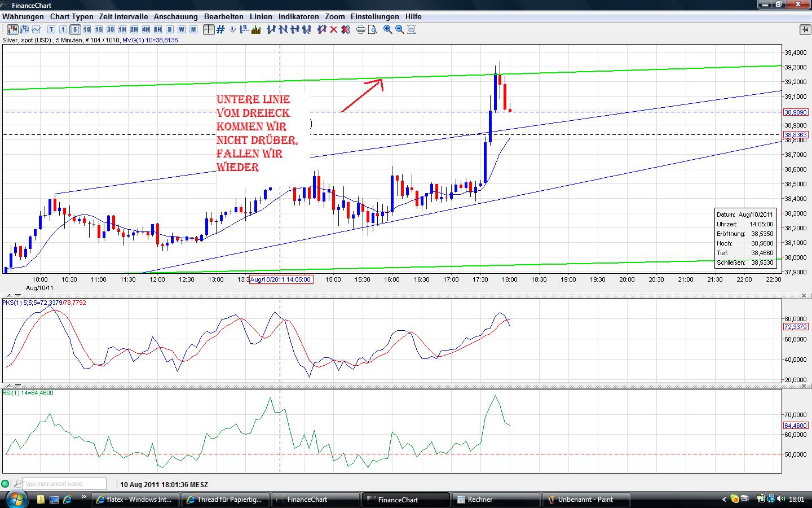
Task: Select the weekly (W) interval
Action: point(182,29)
